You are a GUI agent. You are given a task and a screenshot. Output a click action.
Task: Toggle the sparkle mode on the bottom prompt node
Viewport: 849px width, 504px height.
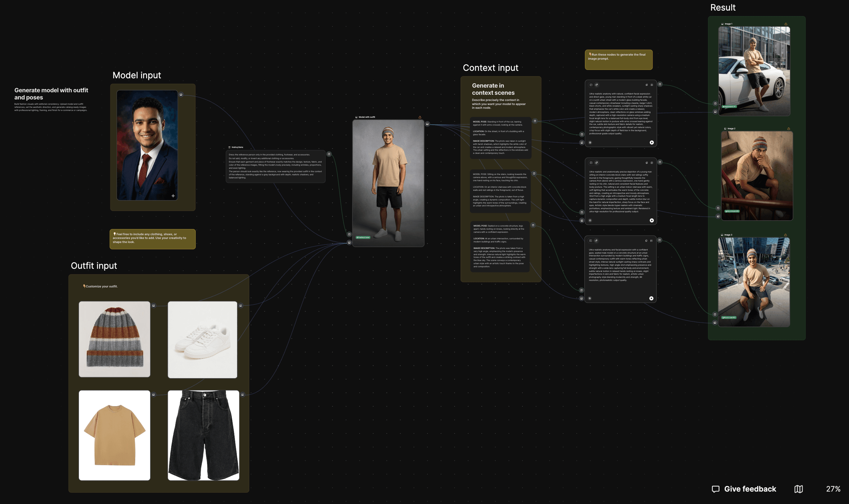[x=596, y=241]
